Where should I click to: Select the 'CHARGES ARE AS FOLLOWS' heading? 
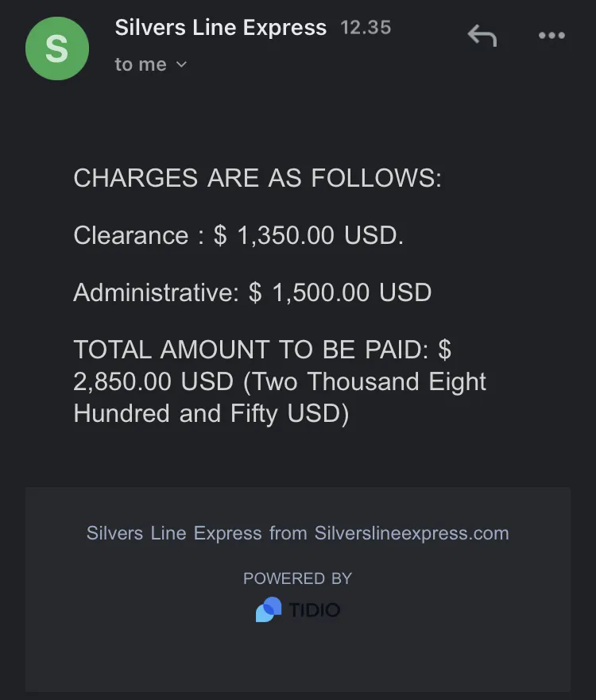coord(257,178)
